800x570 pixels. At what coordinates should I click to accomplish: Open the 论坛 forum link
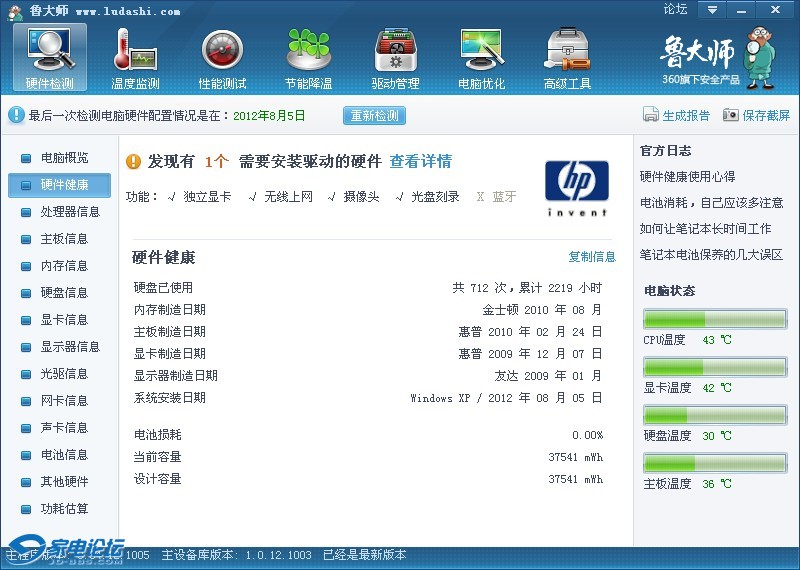pyautogui.click(x=675, y=9)
